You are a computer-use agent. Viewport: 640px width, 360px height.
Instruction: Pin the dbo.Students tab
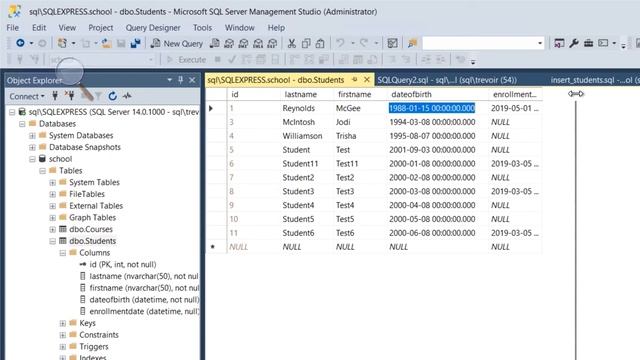tap(354, 80)
